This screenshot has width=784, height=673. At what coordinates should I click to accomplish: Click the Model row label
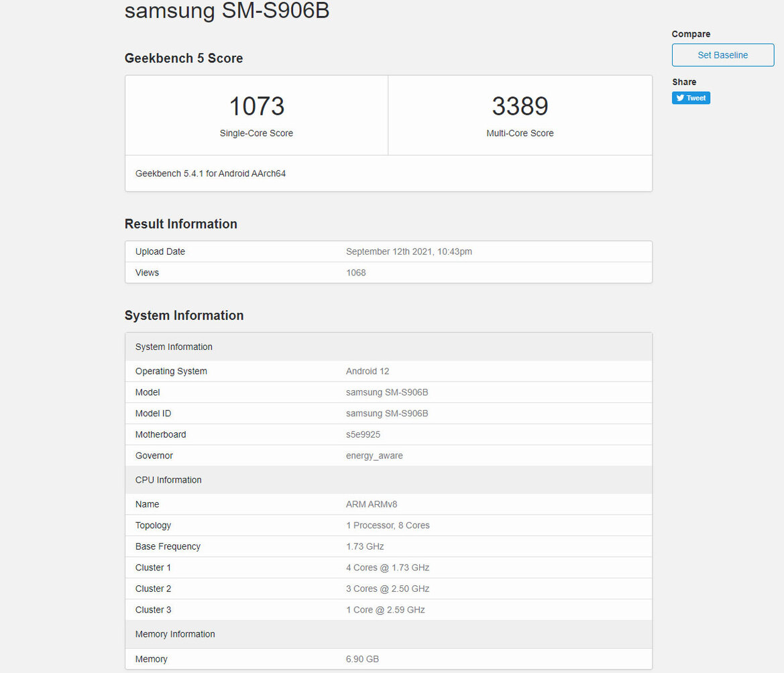point(148,392)
